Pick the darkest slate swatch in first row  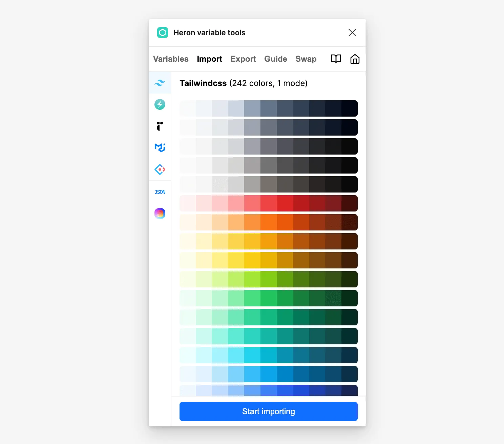point(350,108)
